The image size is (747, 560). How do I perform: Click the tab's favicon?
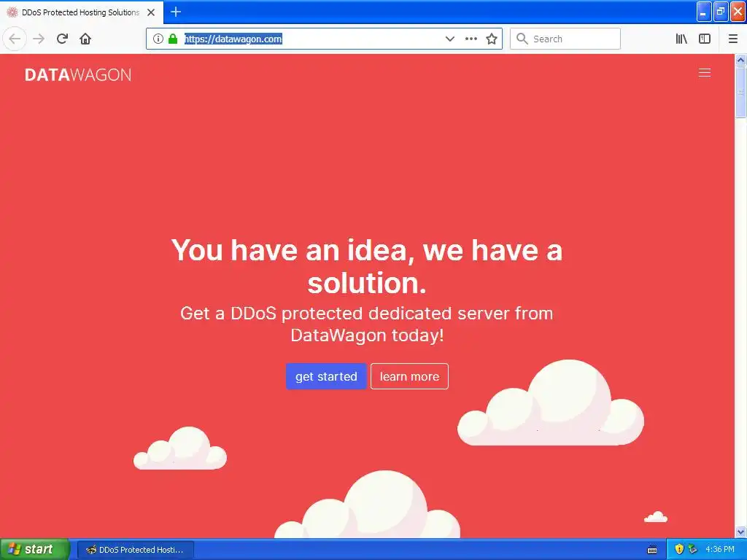[12, 12]
